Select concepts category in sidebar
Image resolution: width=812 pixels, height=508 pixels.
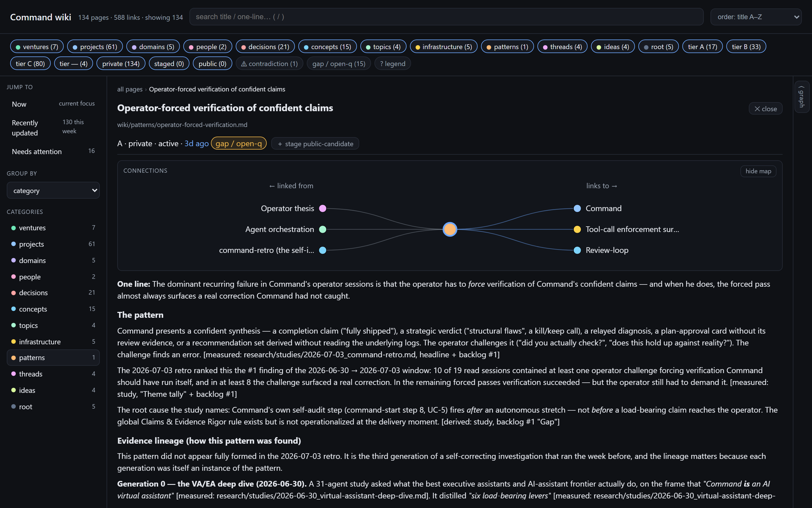53,309
